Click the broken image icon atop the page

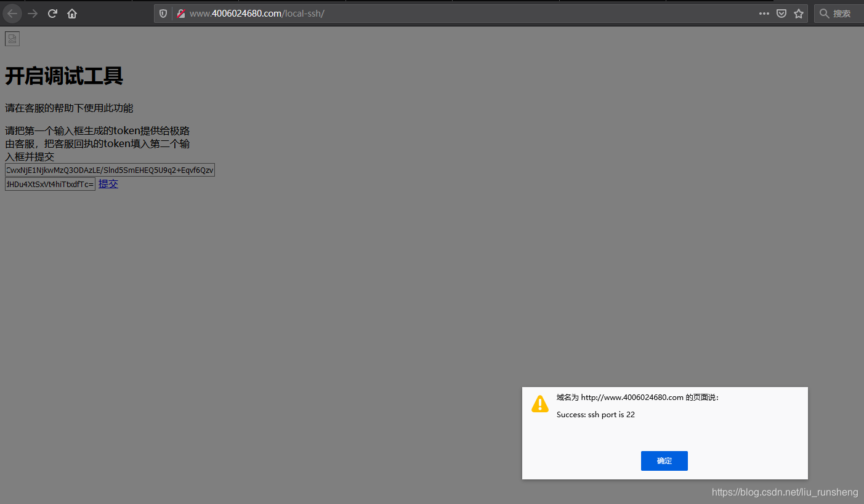coord(12,39)
